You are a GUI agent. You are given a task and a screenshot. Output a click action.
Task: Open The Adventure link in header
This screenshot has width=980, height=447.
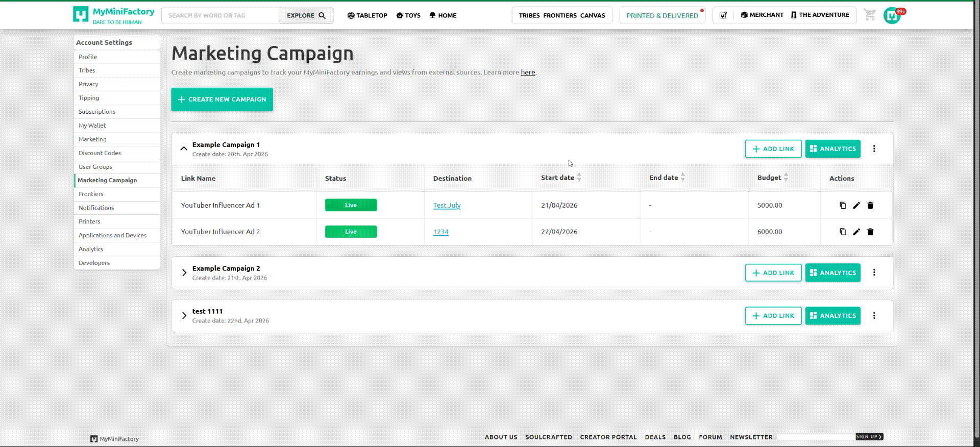point(820,15)
